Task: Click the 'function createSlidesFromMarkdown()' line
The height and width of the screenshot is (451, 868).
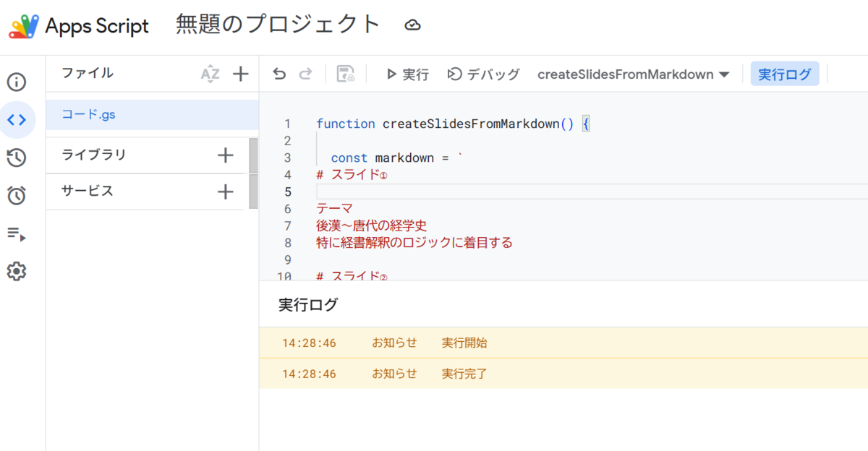Action: point(453,124)
